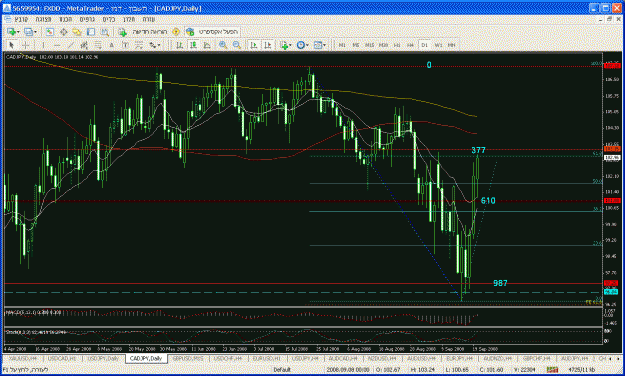Switch chart to Line Chart mode
The image size is (625, 376).
click(207, 45)
